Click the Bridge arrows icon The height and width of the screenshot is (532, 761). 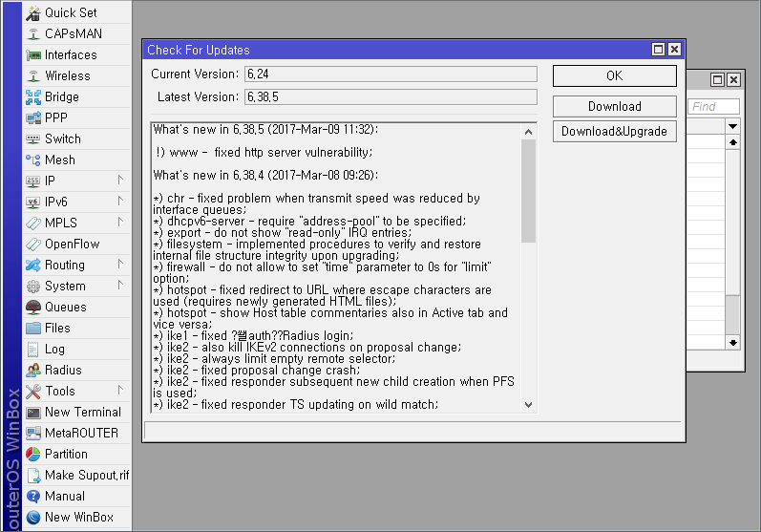pos(33,97)
